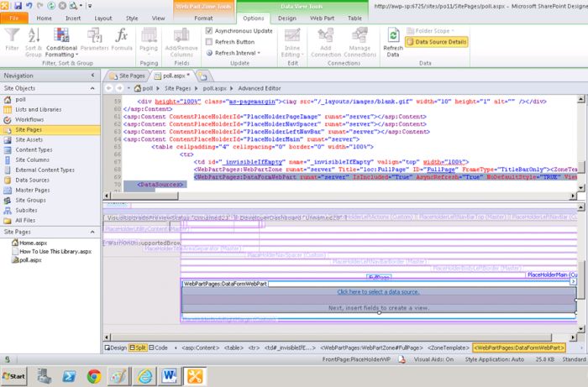Viewport: 588px width, 387px height.
Task: Enable the Refresh Button checkbox
Action: pyautogui.click(x=209, y=41)
